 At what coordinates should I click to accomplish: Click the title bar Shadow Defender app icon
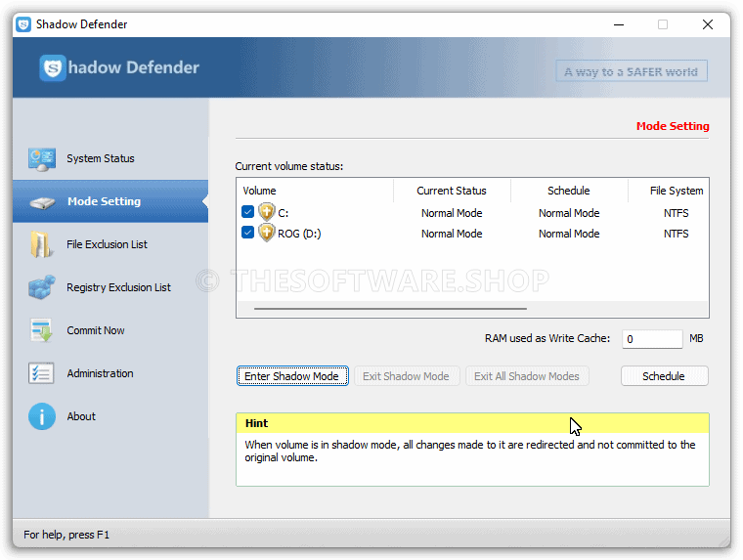(23, 24)
